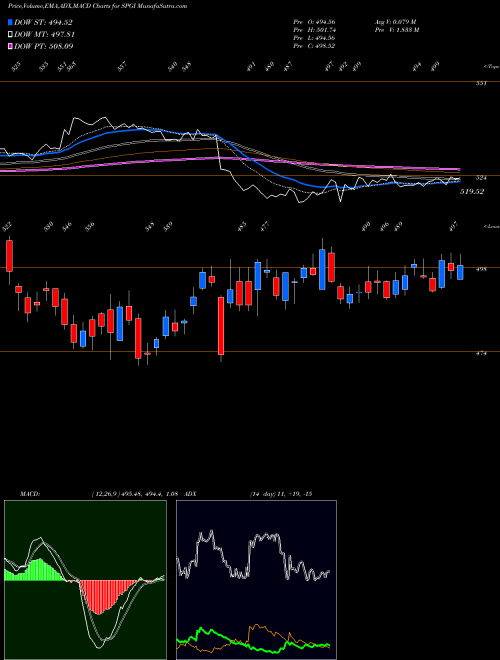
Task: Click the Avg V: 0.979 M value
Action: coord(395,22)
